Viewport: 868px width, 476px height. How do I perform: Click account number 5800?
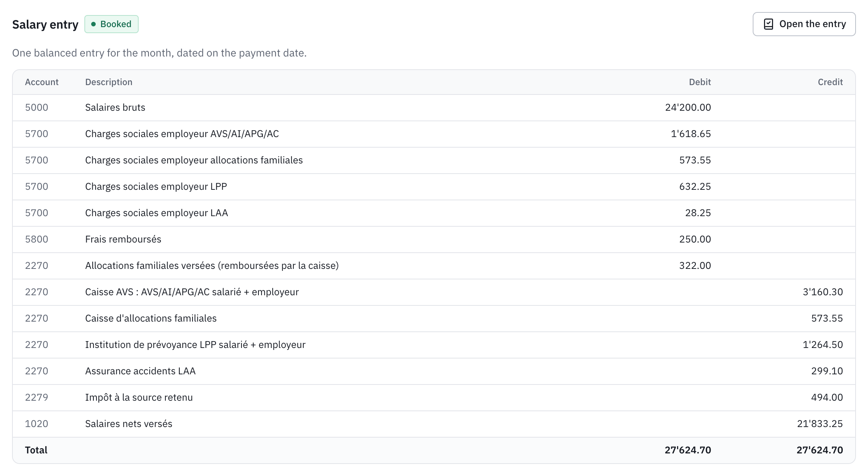37,239
